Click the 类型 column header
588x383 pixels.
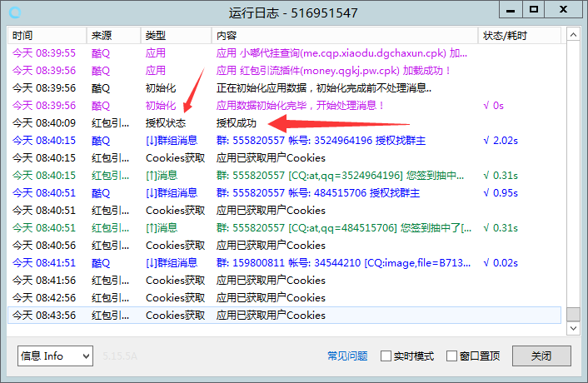coord(176,36)
